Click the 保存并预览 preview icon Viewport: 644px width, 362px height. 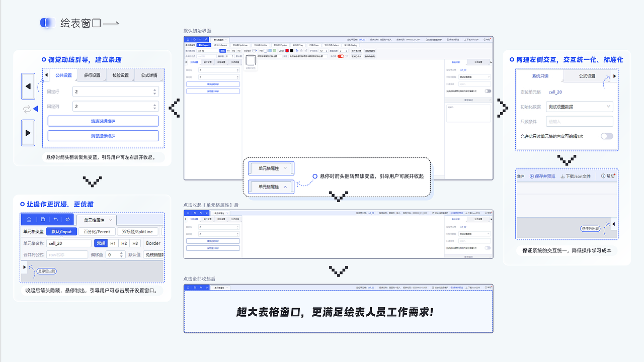click(531, 175)
